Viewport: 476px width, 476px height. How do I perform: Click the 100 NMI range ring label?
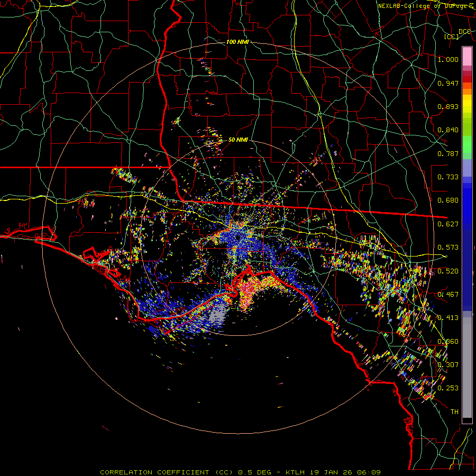pyautogui.click(x=237, y=42)
